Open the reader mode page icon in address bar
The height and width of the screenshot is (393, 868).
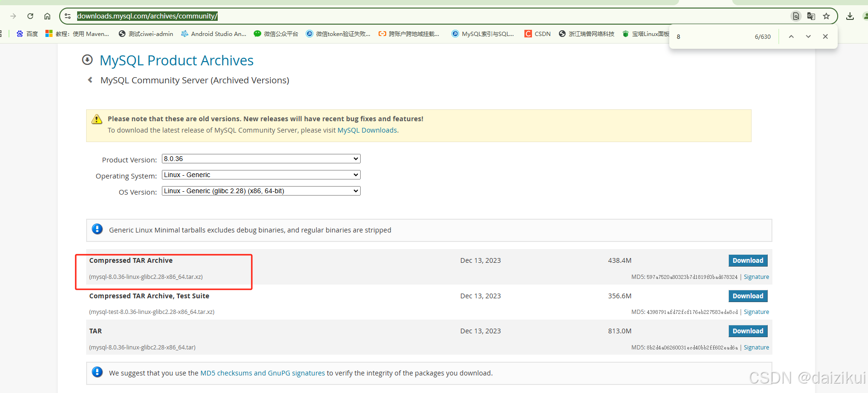[796, 16]
